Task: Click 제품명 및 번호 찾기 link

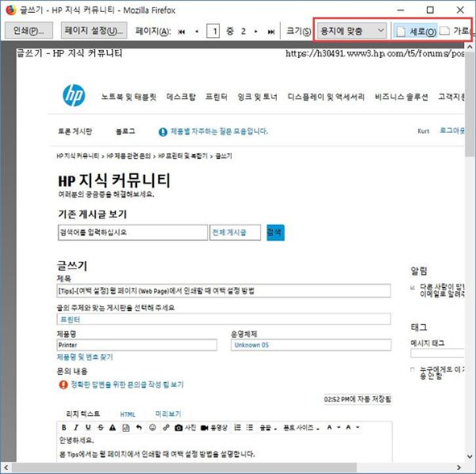Action: tap(85, 357)
